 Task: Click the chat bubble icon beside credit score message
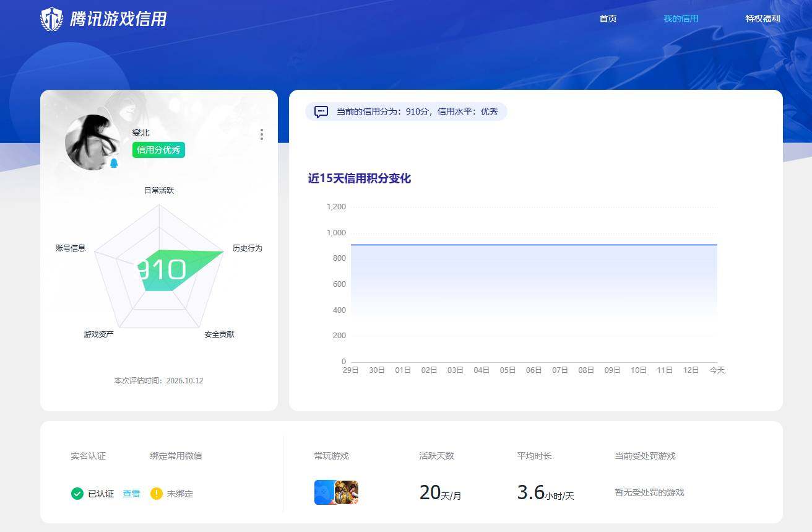tap(321, 112)
